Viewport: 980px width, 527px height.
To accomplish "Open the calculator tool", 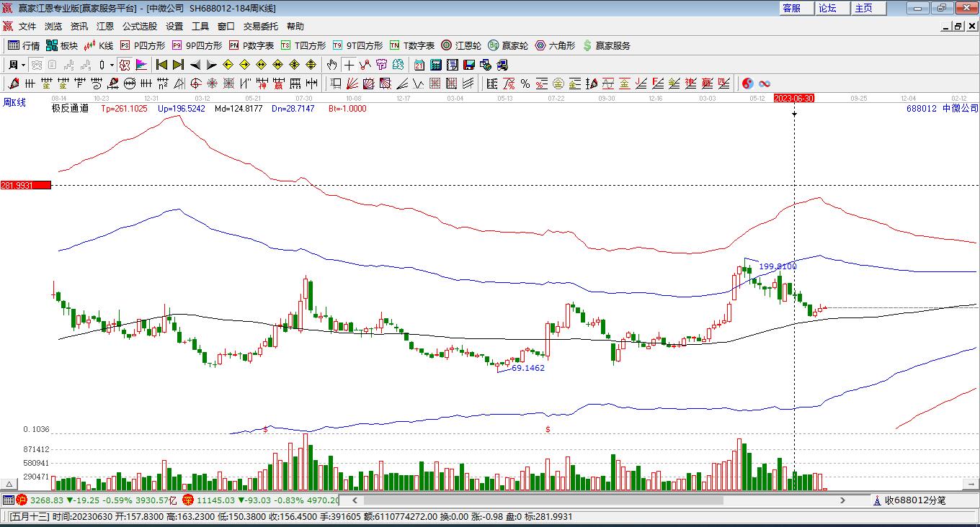I will coord(435,65).
